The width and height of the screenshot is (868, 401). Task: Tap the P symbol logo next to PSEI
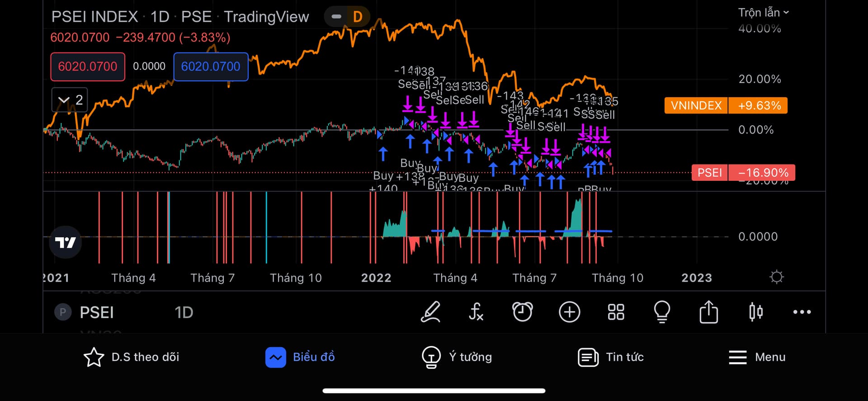point(63,312)
